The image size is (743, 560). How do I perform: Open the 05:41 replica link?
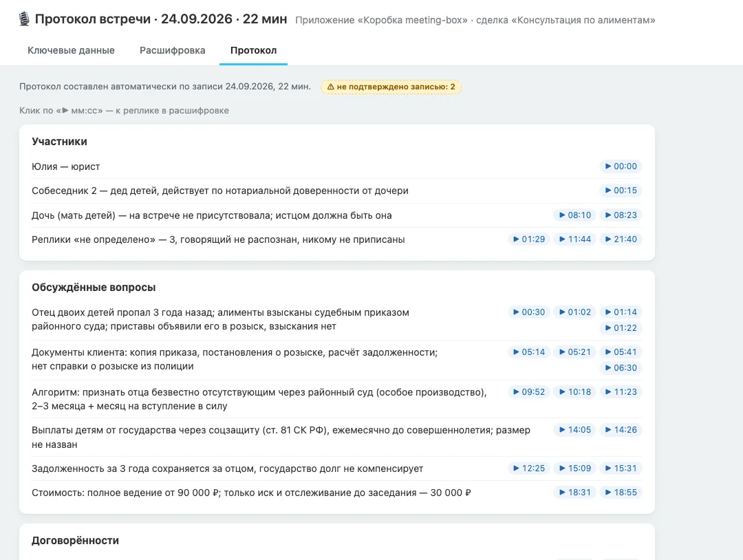621,352
